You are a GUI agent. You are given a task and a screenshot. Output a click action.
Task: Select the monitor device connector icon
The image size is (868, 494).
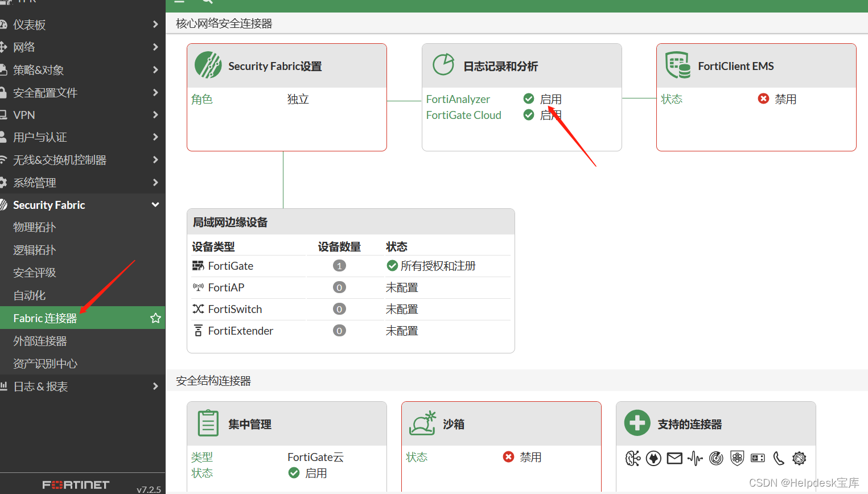(758, 458)
